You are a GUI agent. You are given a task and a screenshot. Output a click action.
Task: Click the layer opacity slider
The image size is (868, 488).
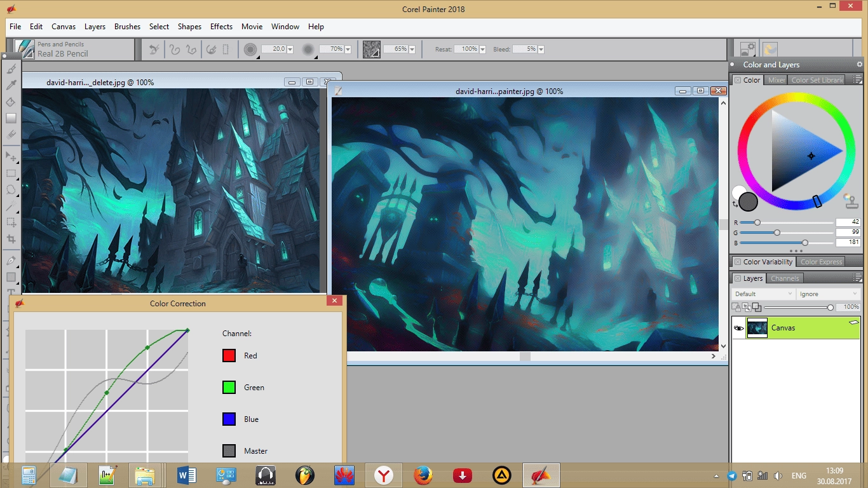point(799,307)
